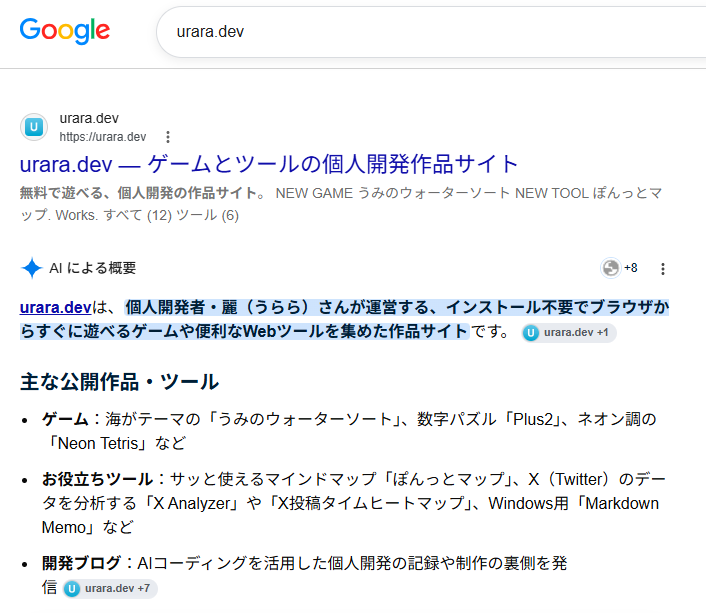Click the site name urara.dev above URL
Screen dimensions: 706x613
tap(89, 118)
